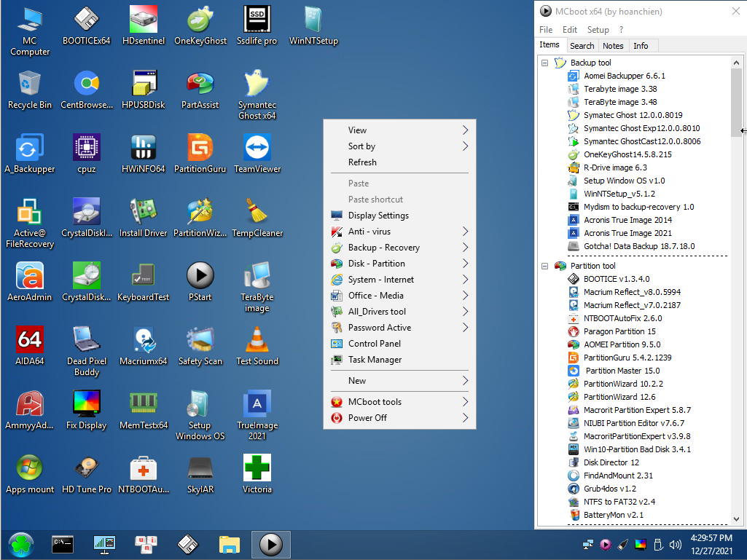Select Grub4dos v1.2 entry
This screenshot has height=560, width=747.
609,489
